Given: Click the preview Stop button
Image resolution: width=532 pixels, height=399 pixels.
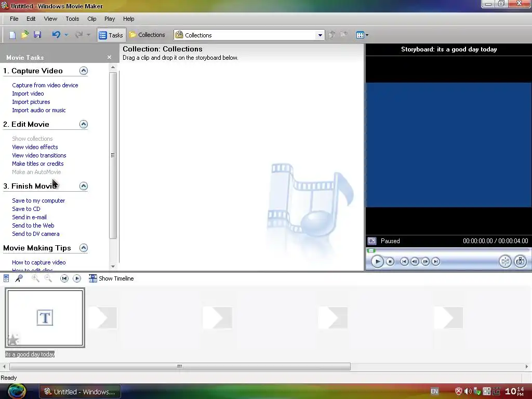Looking at the screenshot, I should 390,262.
